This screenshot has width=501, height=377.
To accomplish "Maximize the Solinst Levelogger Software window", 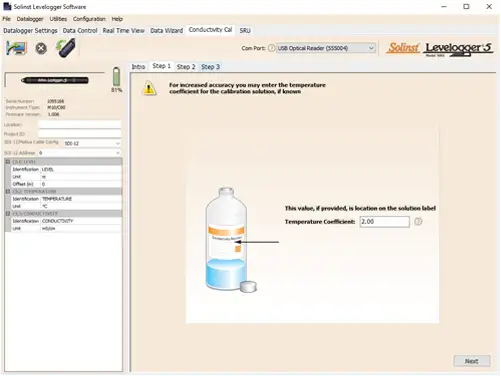I will [x=466, y=6].
